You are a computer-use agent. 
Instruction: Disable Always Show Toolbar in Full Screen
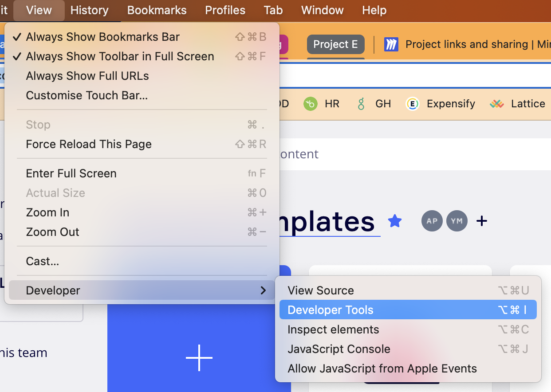120,56
